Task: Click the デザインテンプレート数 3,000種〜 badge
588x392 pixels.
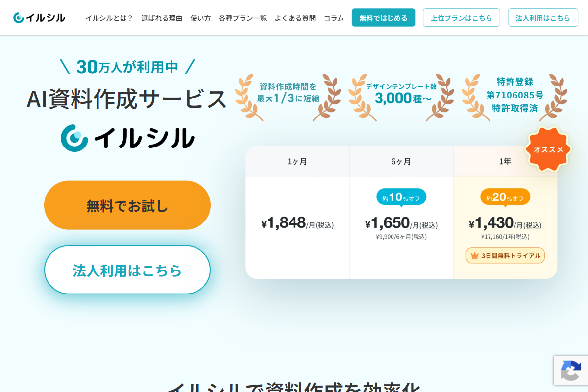Action: click(x=401, y=97)
